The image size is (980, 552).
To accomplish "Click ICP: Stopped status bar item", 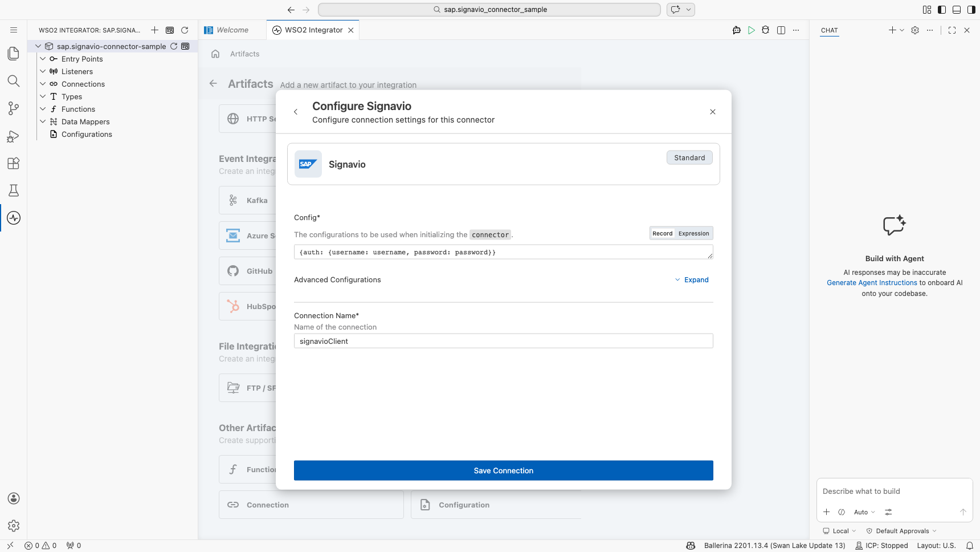I will (882, 546).
